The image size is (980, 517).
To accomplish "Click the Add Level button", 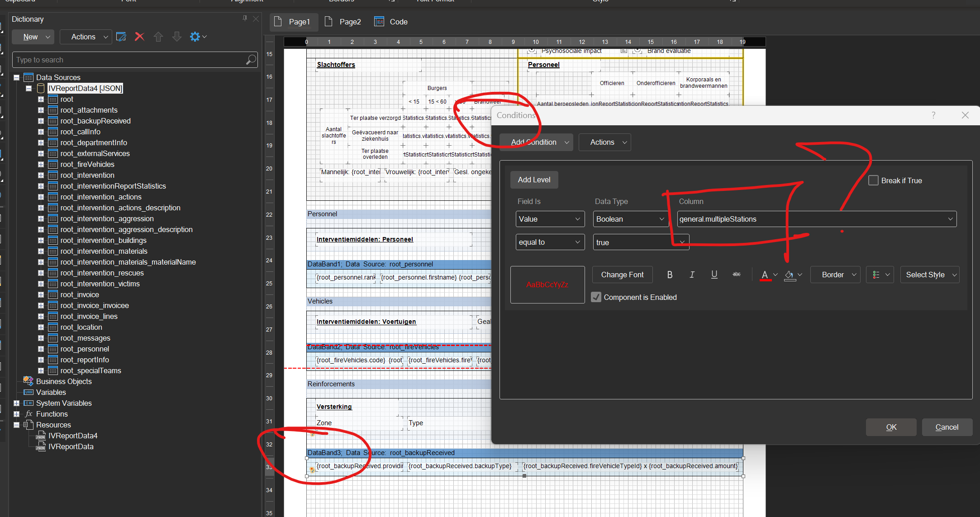I will point(534,180).
